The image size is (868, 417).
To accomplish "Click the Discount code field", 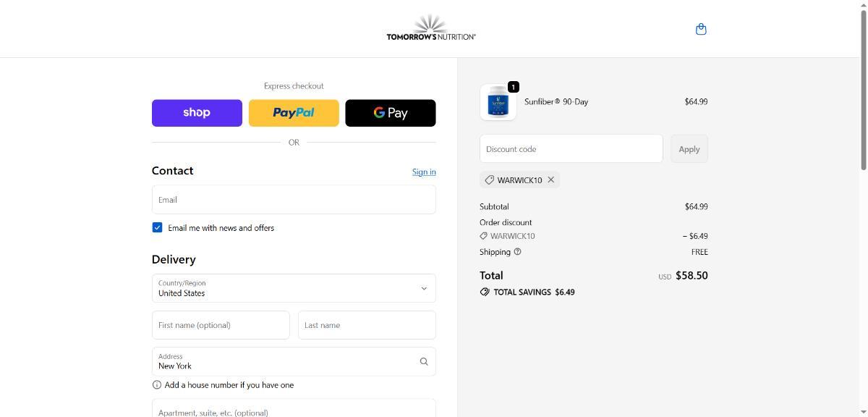I will [x=571, y=149].
